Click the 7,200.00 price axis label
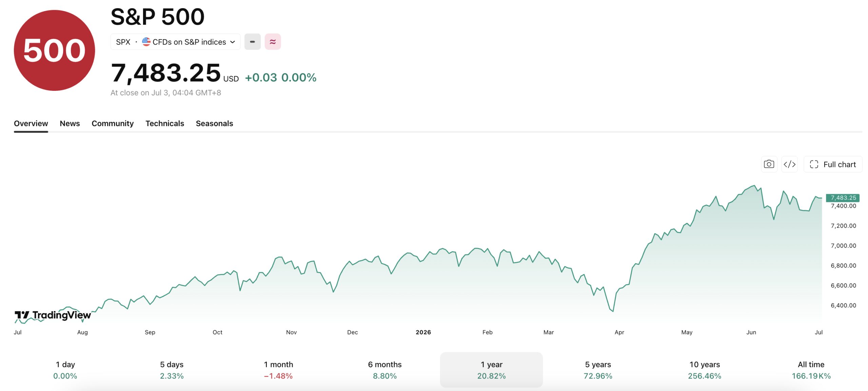The image size is (868, 391). tap(843, 226)
